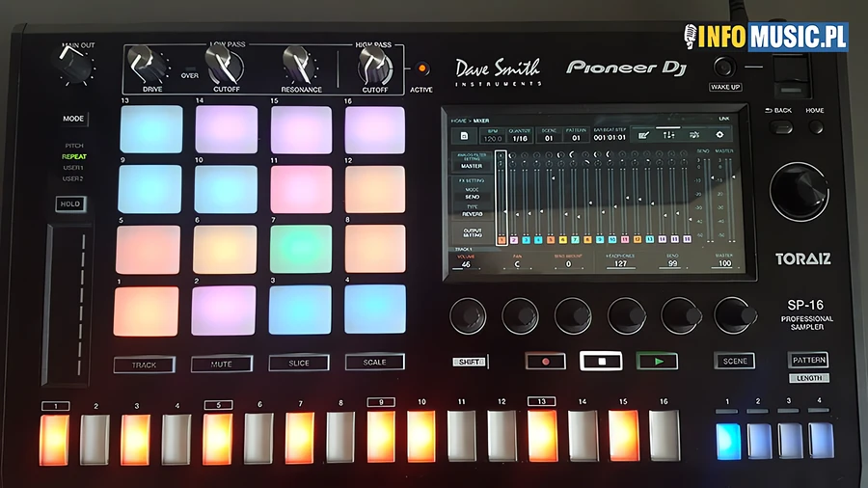868x488 pixels.
Task: Tap the pink performance pad 11
Action: point(301,189)
